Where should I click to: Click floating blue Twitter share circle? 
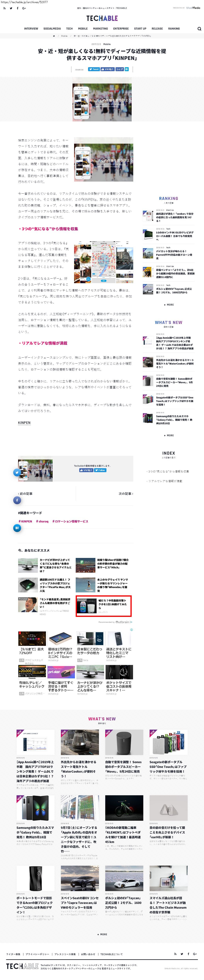[x=17, y=473]
